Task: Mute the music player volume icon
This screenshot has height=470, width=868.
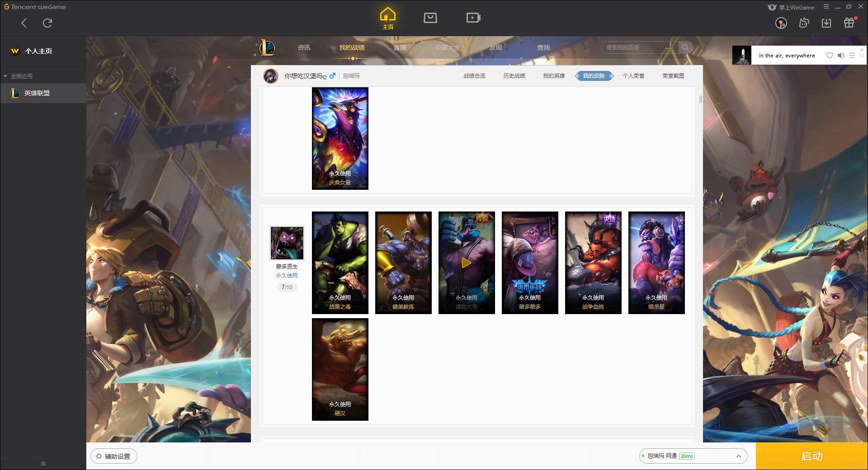Action: (841, 56)
